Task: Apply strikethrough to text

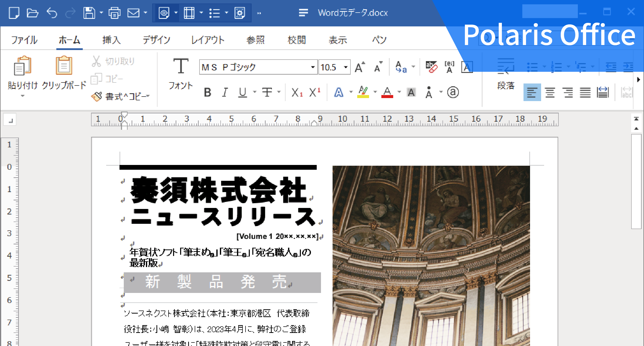Action: (267, 92)
